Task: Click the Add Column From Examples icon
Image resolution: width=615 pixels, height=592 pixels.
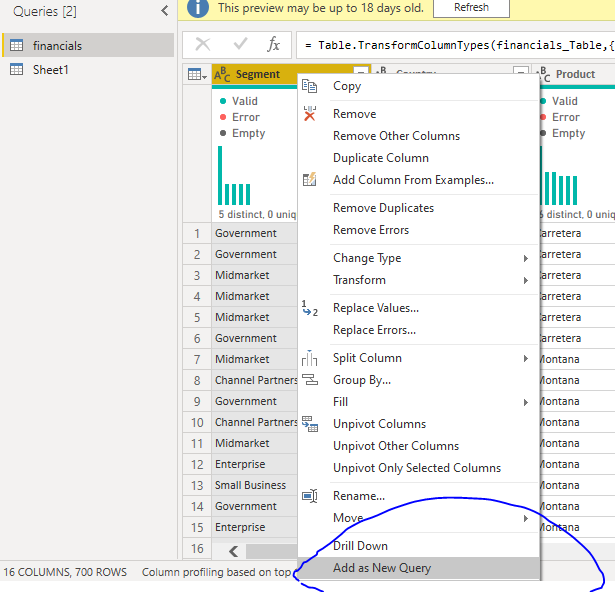Action: point(309,179)
